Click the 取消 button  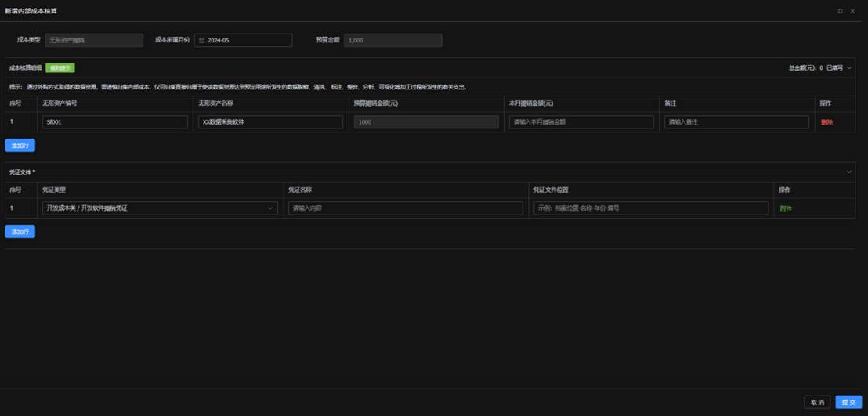click(817, 402)
